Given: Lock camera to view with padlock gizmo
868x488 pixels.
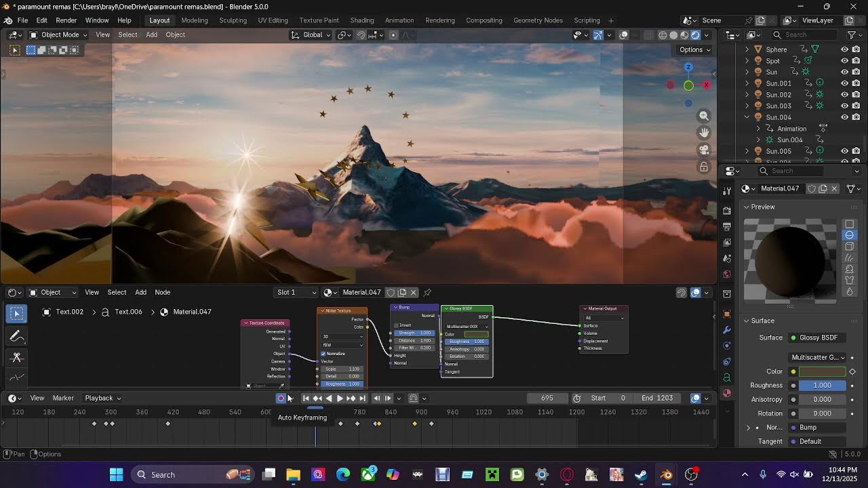Looking at the screenshot, I should (x=704, y=167).
